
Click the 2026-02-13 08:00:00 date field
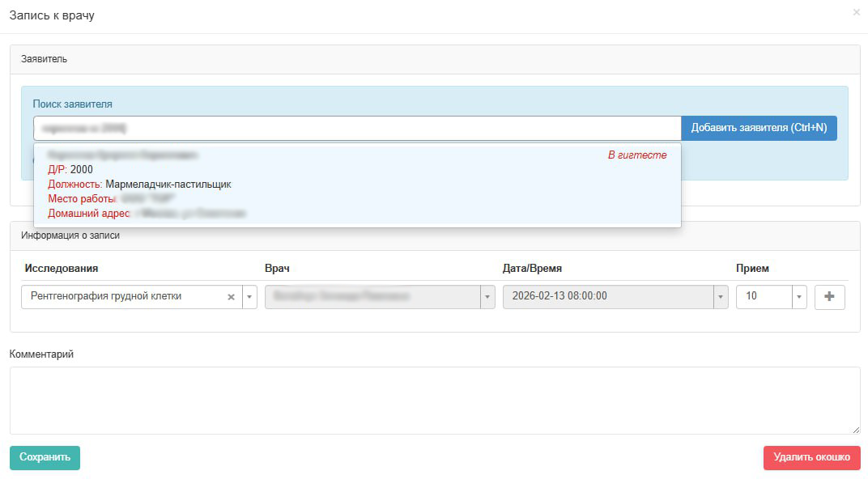[x=607, y=297]
